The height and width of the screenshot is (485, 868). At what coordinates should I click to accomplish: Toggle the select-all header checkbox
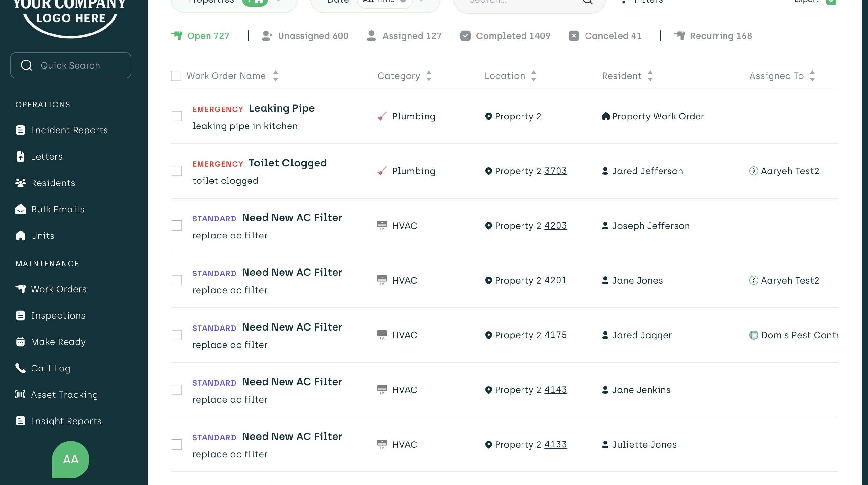point(176,76)
